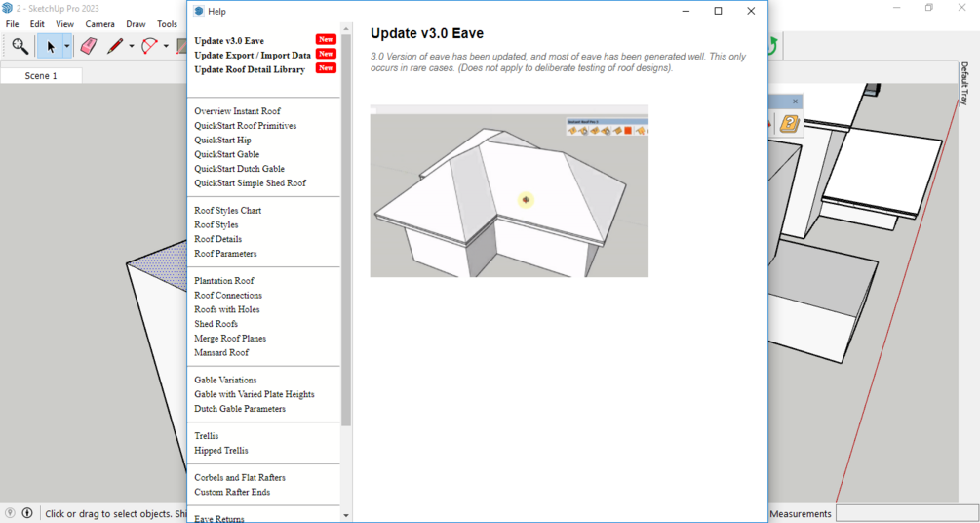Screen dimensions: 980x523
Task: Select the Arc drawing tool
Action: coord(150,46)
